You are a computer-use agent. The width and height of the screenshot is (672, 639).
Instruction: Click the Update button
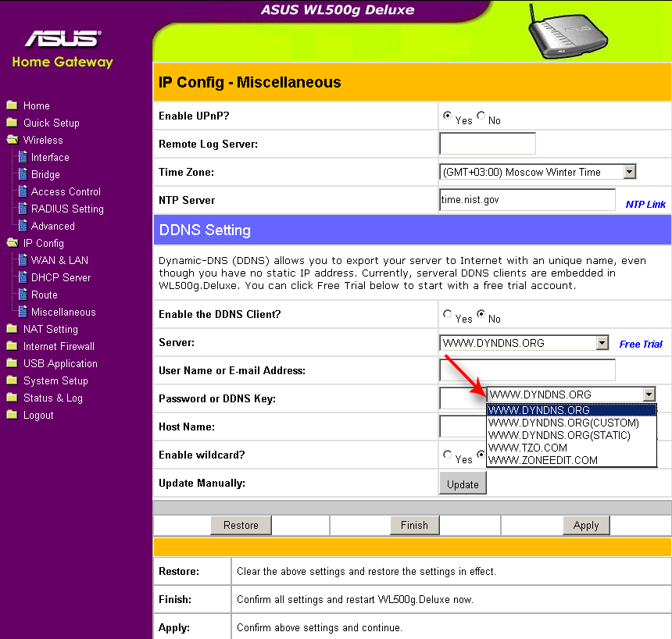463,484
